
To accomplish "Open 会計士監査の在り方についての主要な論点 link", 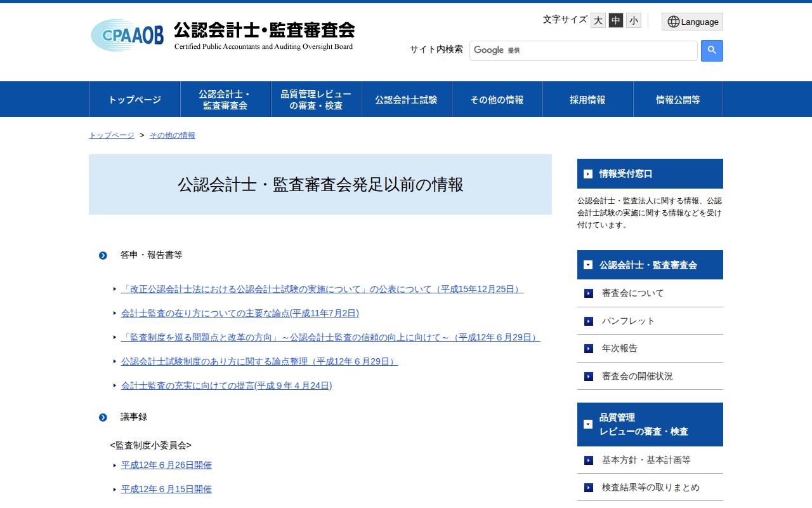I will point(240,313).
